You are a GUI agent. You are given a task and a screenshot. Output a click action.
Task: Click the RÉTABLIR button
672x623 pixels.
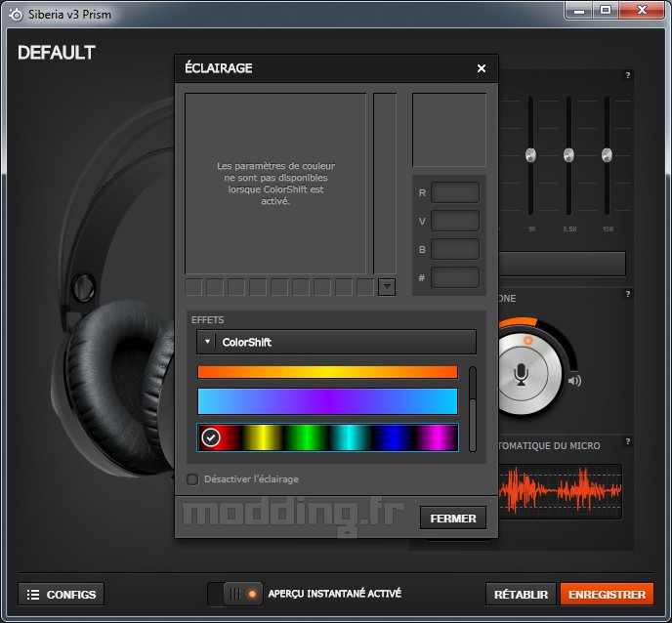[521, 595]
